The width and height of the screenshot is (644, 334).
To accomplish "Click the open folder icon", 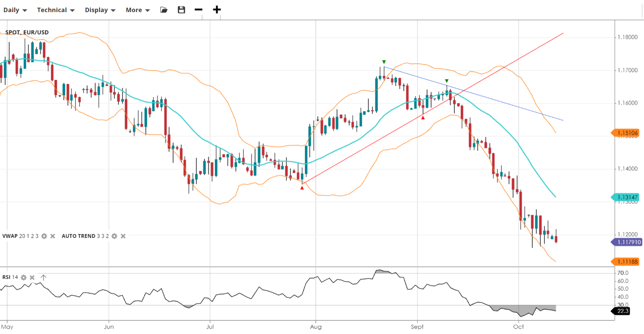I will (164, 10).
